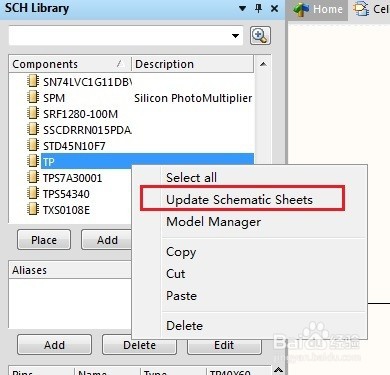
Task: Select the SPM component name
Action: tap(54, 98)
